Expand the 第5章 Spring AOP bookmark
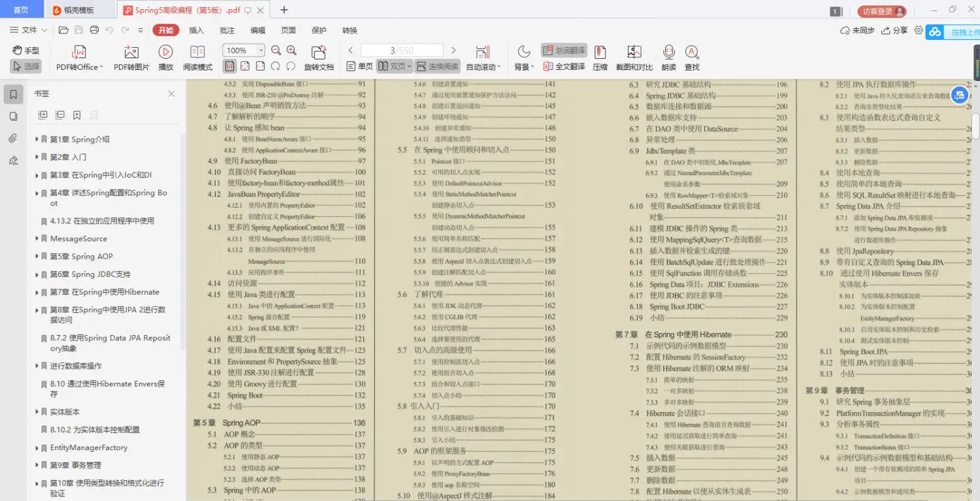 click(x=37, y=256)
